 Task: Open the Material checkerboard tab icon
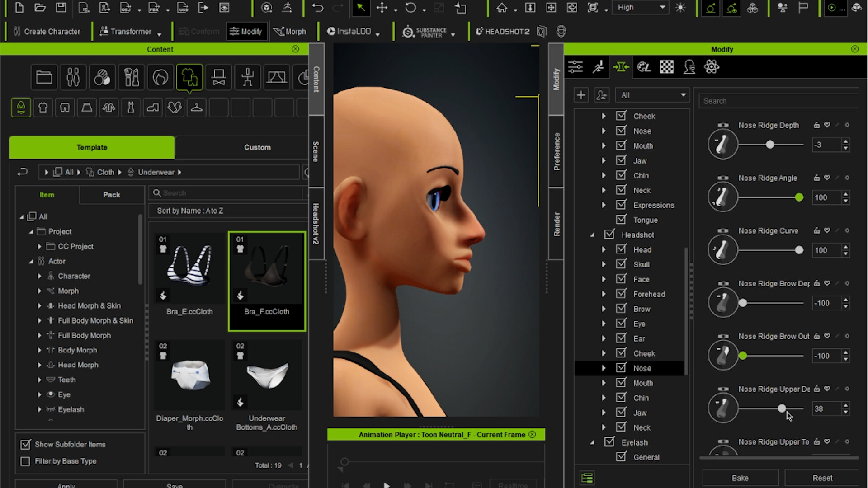[x=666, y=67]
